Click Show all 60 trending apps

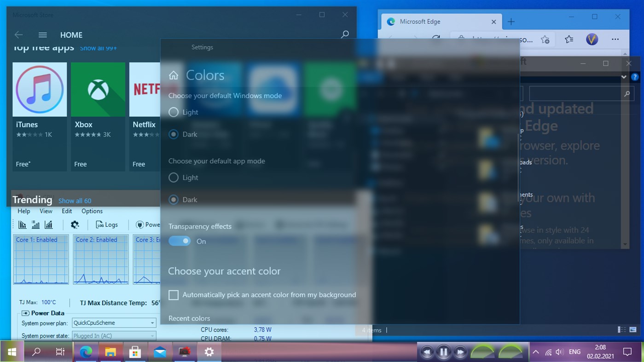(x=75, y=201)
